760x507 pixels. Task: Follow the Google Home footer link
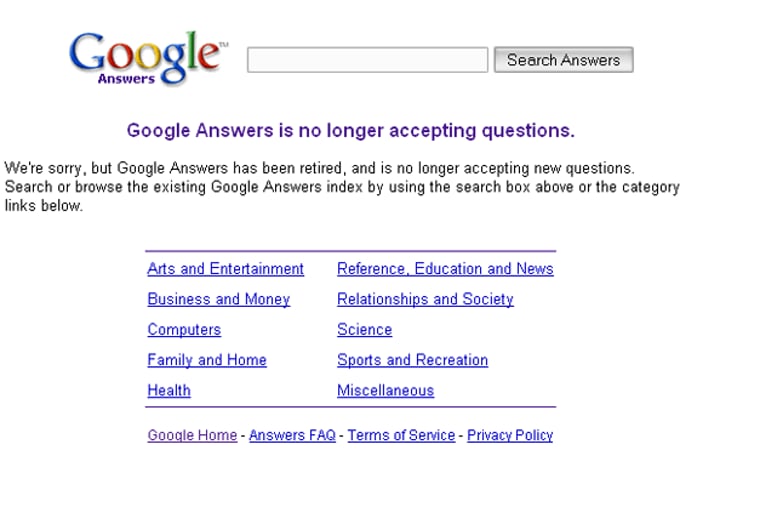[x=192, y=435]
